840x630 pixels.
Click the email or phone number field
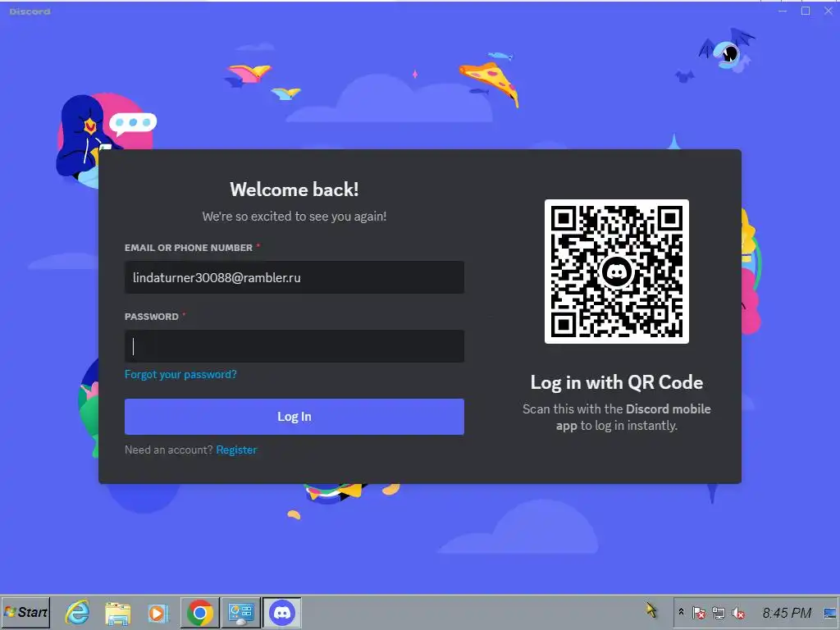point(294,277)
